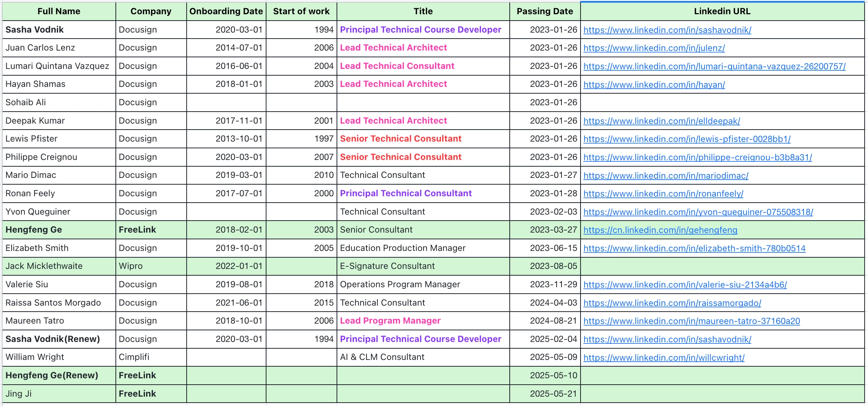Select the Linkedin URL header cell
This screenshot has height=406, width=868.
click(x=722, y=11)
